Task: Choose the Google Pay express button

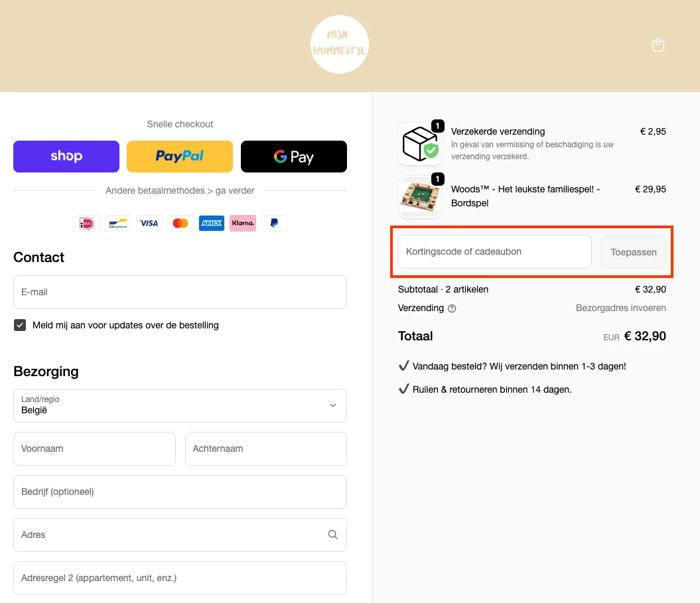Action: [293, 157]
